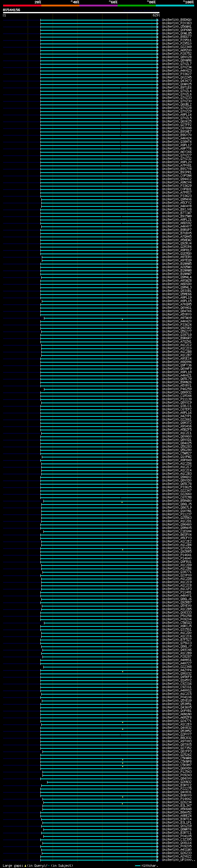
Task: Click UniRef100_A6MZU0 entry
Action: pos(176,50)
